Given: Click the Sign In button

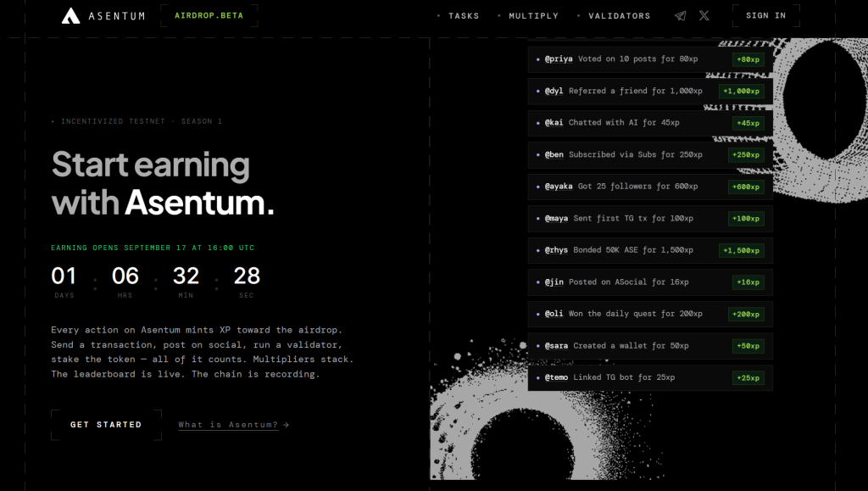Looking at the screenshot, I should (x=766, y=15).
